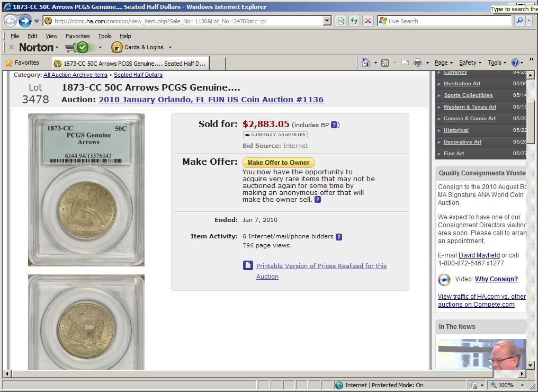Click the printable version document icon
Viewport: 538px width, 392px height.
pyautogui.click(x=248, y=265)
